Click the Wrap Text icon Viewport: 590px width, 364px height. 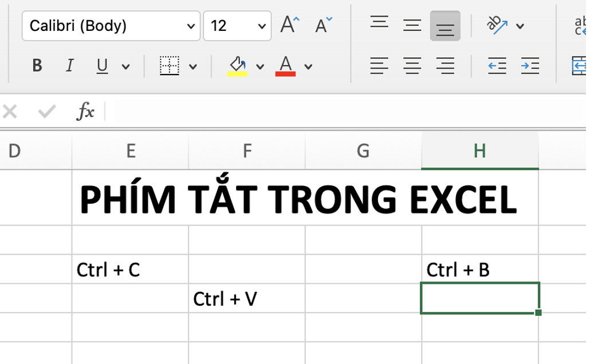[581, 26]
